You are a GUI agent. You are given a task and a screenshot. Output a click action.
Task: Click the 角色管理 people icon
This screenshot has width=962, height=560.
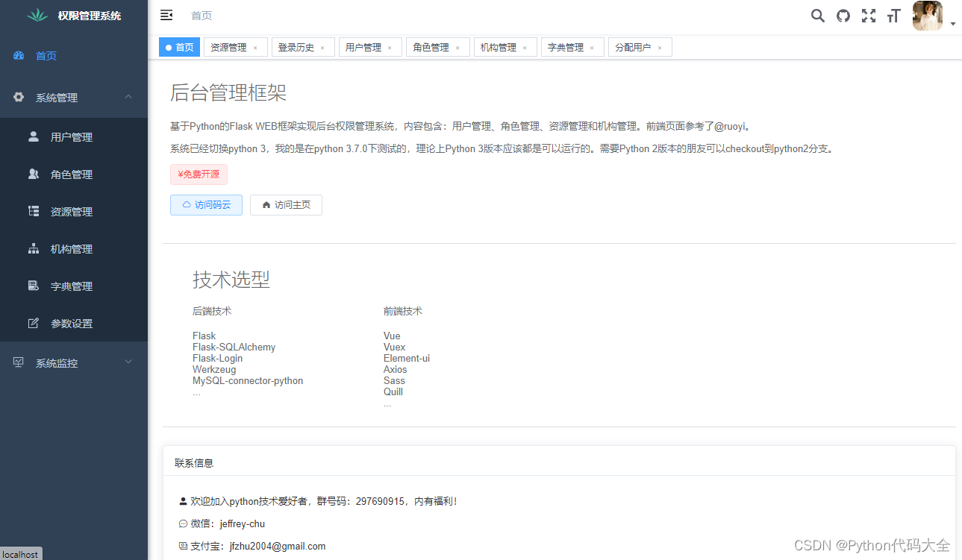point(34,174)
